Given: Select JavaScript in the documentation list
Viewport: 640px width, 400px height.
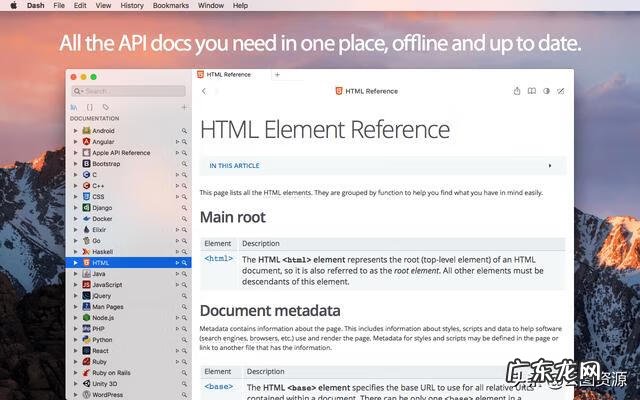Looking at the screenshot, I should click(107, 285).
